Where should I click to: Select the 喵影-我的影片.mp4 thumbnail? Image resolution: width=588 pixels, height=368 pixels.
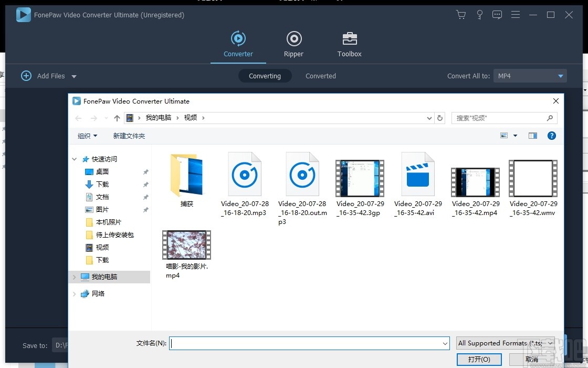[186, 244]
